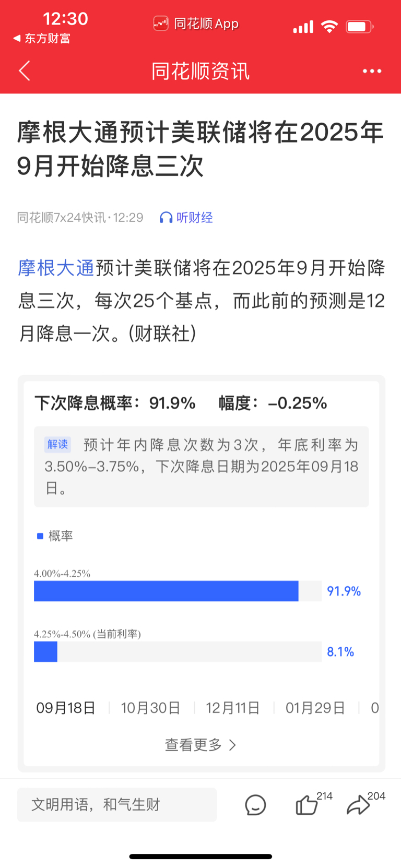Like the article with thumbs-up icon
Screen dimensions: 401x868
pyautogui.click(x=307, y=805)
